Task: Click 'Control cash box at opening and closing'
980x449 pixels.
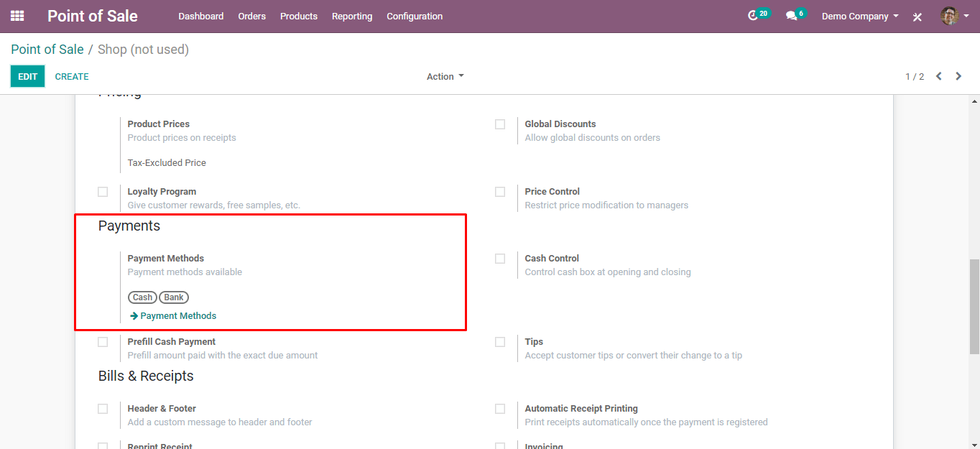Action: [x=608, y=272]
